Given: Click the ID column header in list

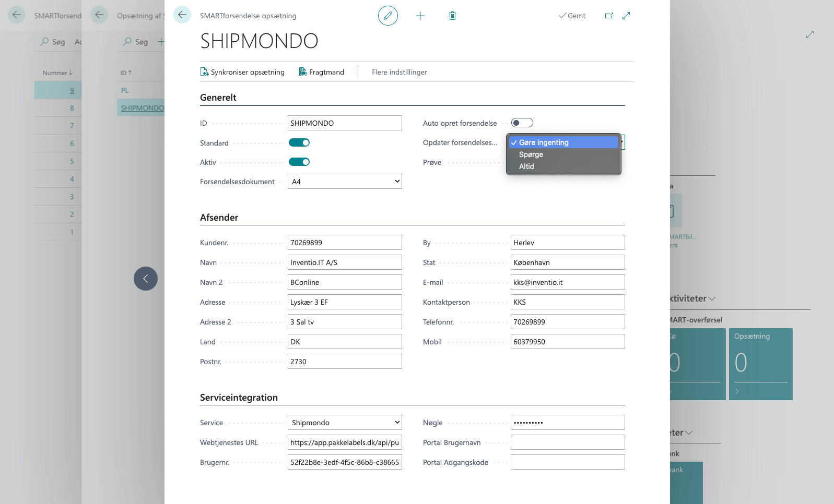Looking at the screenshot, I should point(126,73).
